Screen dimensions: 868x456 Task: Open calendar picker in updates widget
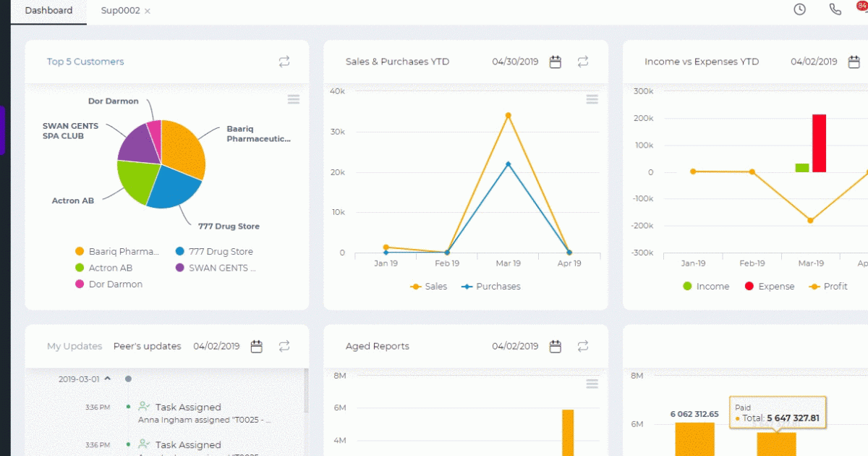257,347
